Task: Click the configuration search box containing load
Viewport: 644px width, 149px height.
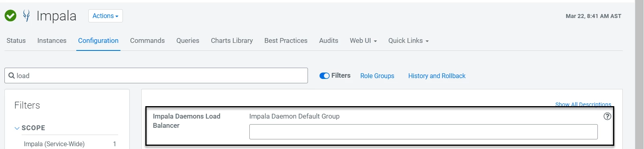Action: pyautogui.click(x=156, y=75)
